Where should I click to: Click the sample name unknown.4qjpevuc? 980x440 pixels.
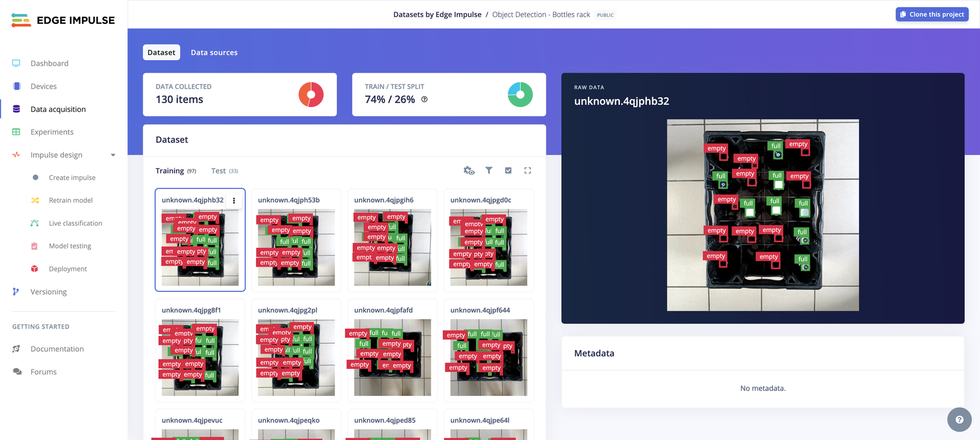tap(192, 420)
